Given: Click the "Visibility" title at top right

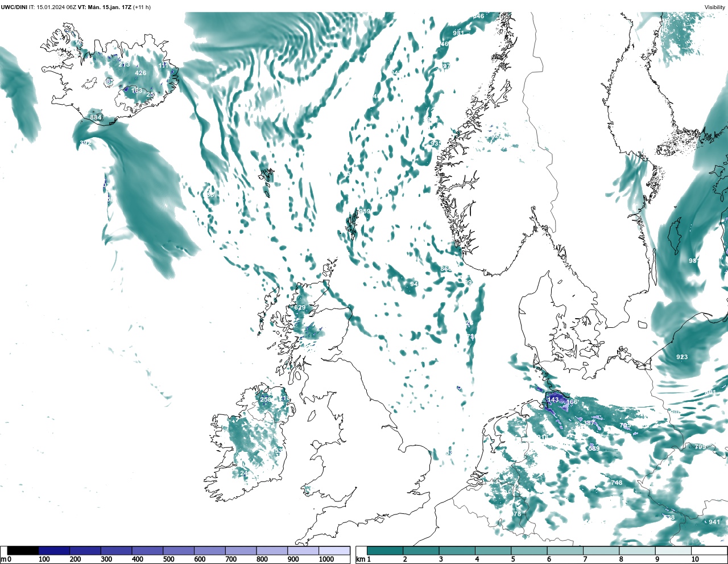Looking at the screenshot, I should point(715,7).
